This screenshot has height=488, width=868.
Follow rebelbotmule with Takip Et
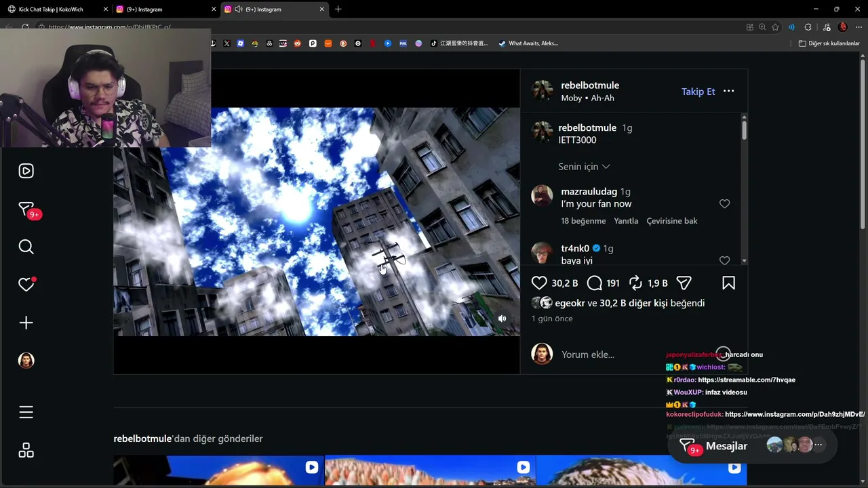[698, 91]
